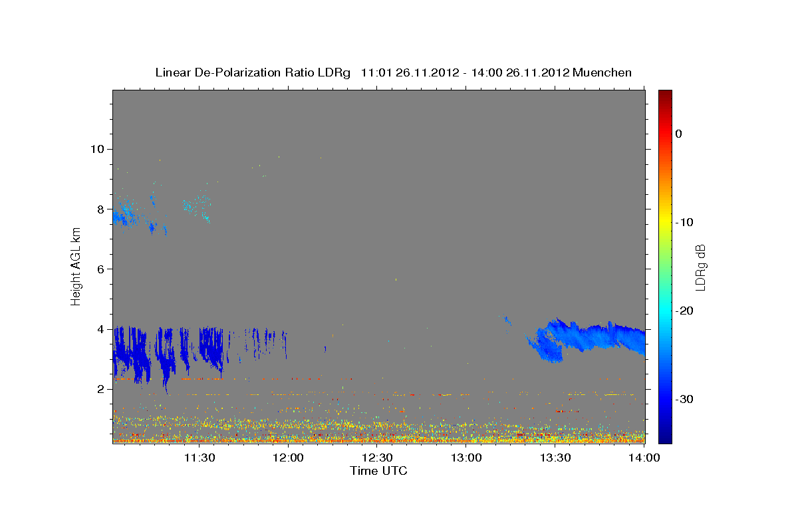Viewport: 798px width, 532px height.
Task: Click the height tick label 10
Action: click(99, 149)
